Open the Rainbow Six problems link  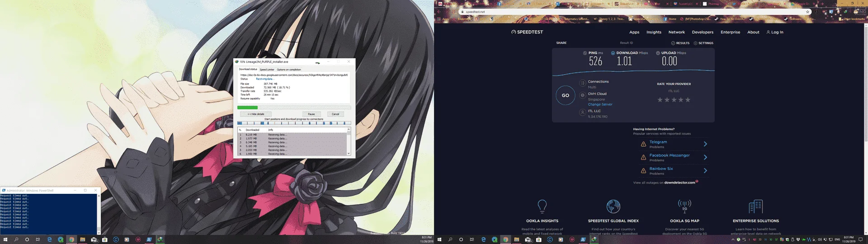pos(661,169)
